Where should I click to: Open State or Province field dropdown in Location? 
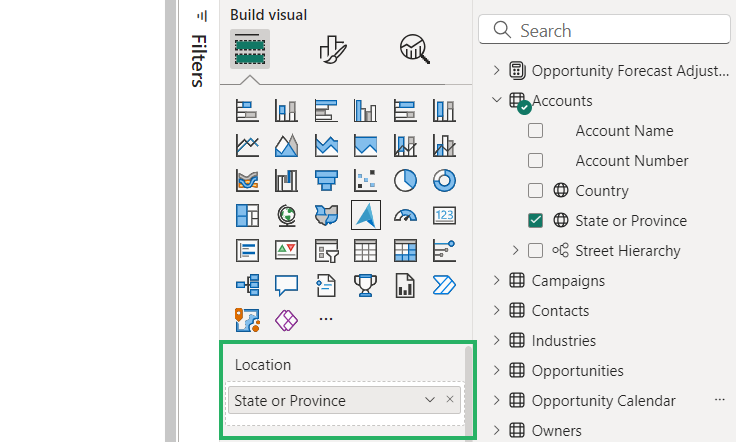430,400
